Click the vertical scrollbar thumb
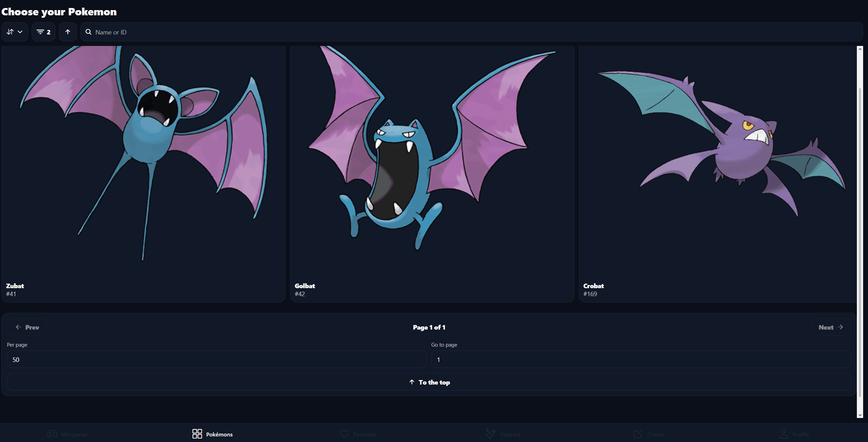This screenshot has height=442, width=868. pyautogui.click(x=860, y=242)
